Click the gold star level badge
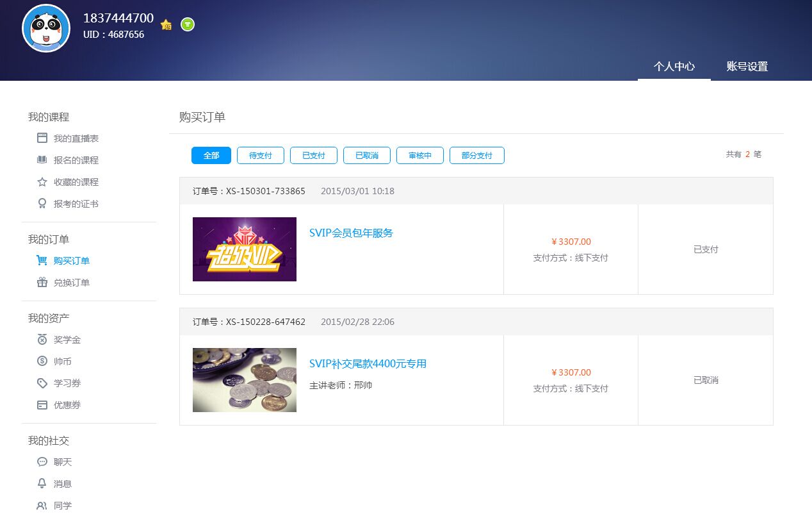812x514 pixels. tap(166, 25)
